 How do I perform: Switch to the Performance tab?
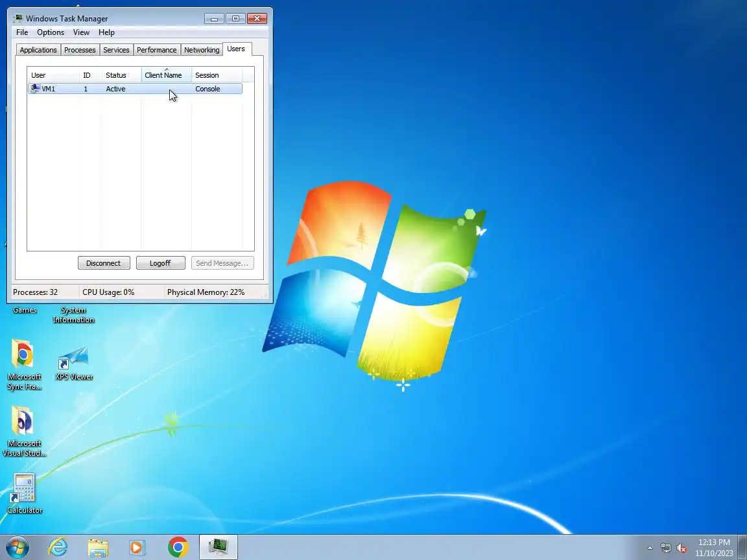[157, 50]
